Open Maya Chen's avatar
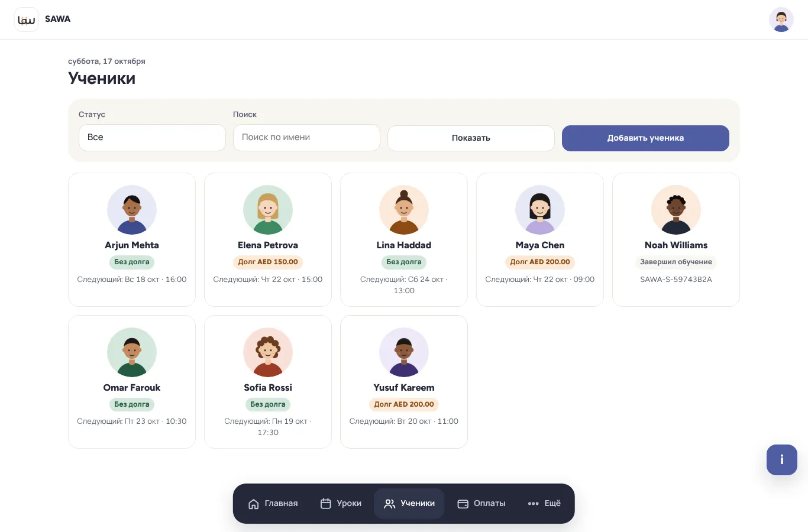 pos(540,210)
